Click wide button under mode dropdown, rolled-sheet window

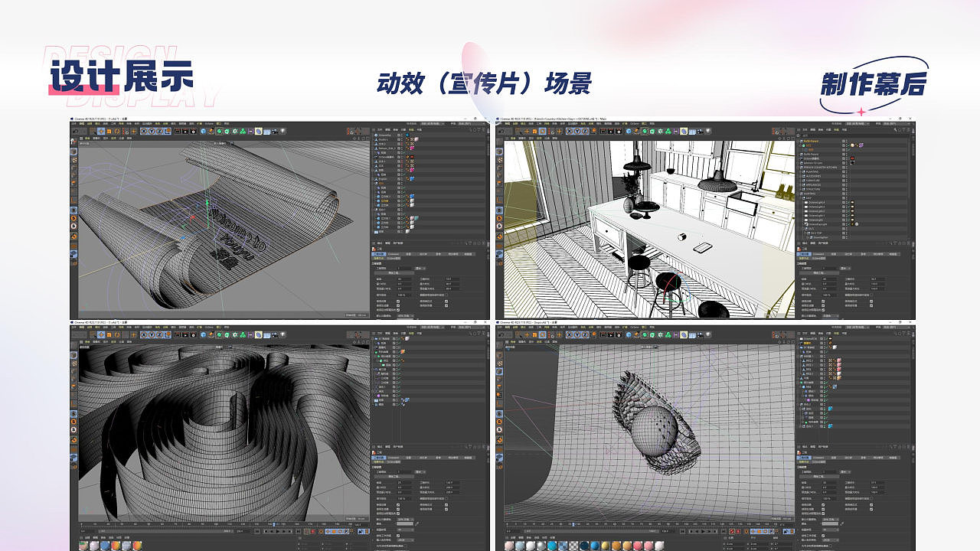(394, 273)
